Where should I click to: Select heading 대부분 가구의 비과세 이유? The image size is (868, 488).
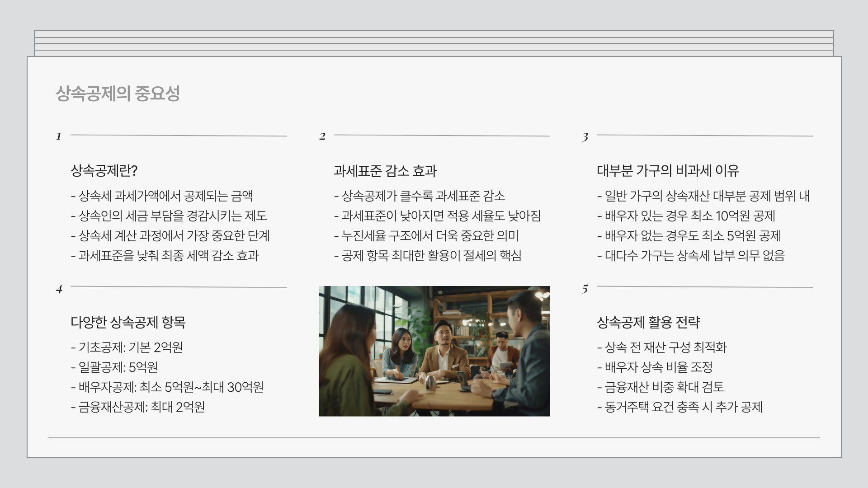(668, 171)
